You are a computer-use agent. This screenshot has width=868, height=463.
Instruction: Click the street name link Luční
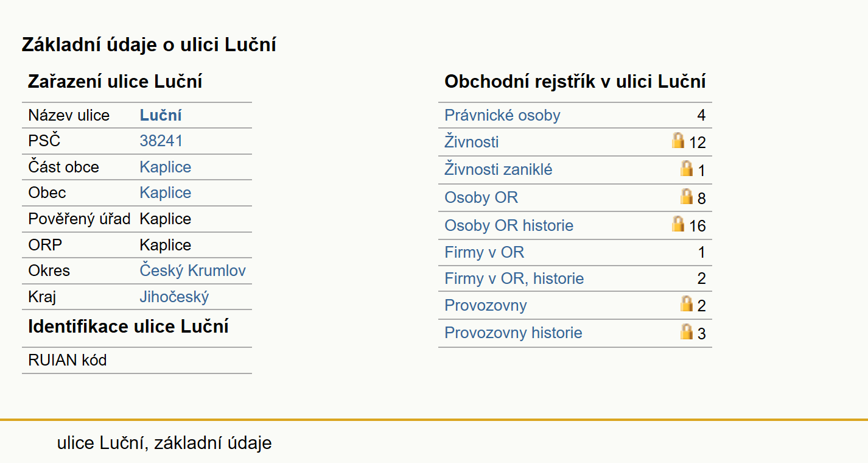click(x=161, y=115)
